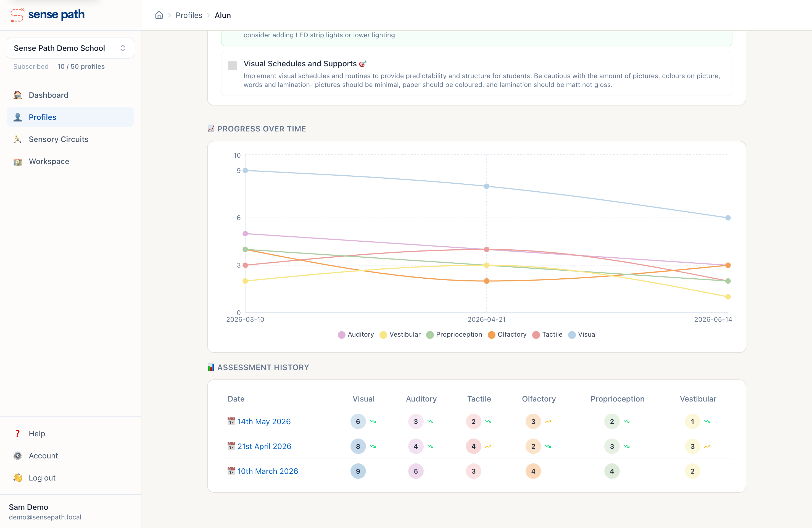Screen dimensions: 812x528
Task: Click upward trend arrow next to Vestibular 21st April
Action: [x=707, y=447]
